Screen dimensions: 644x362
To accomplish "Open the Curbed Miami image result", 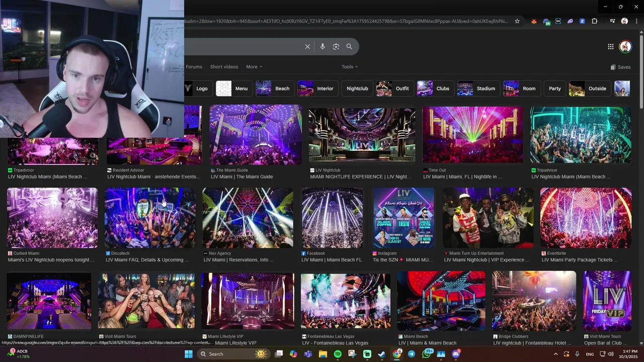I will click(52, 218).
